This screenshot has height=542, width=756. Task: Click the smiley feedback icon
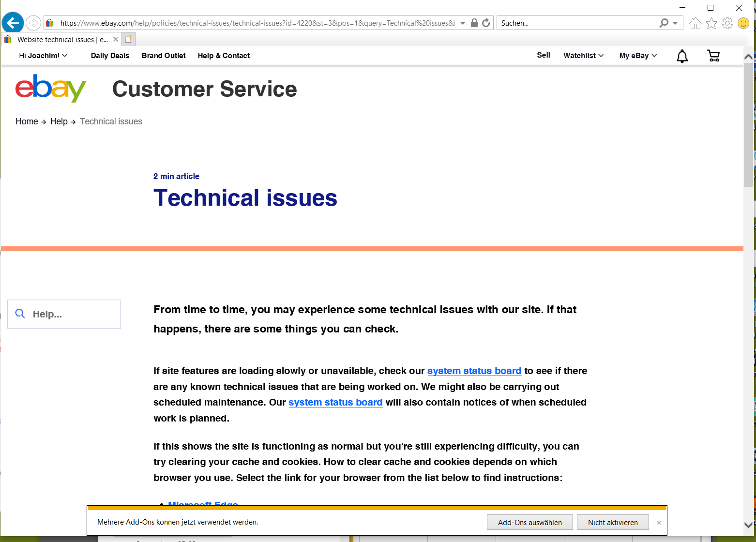[x=743, y=23]
